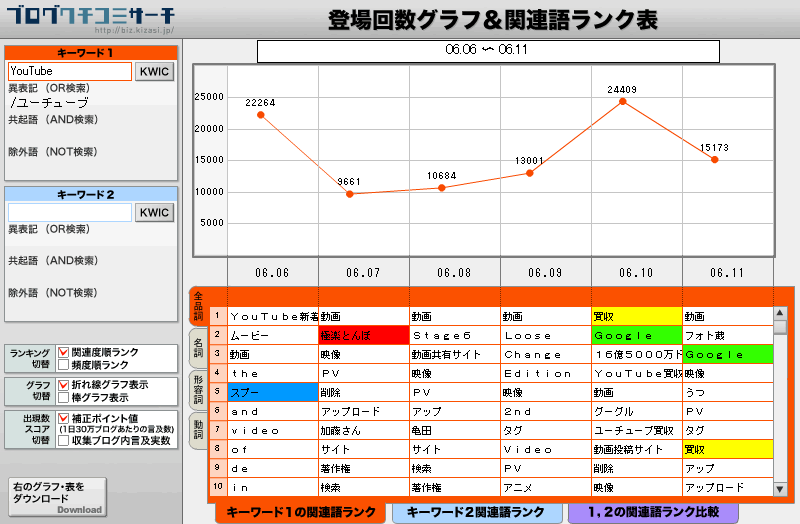Toggle the 棒グラフ表示 checkbox
Image resolution: width=800 pixels, height=524 pixels.
pyautogui.click(x=64, y=397)
